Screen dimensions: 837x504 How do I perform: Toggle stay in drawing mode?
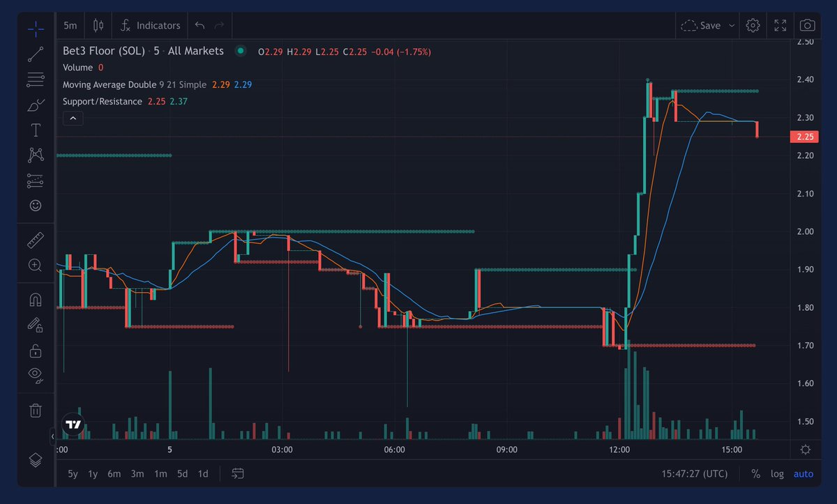coord(36,324)
